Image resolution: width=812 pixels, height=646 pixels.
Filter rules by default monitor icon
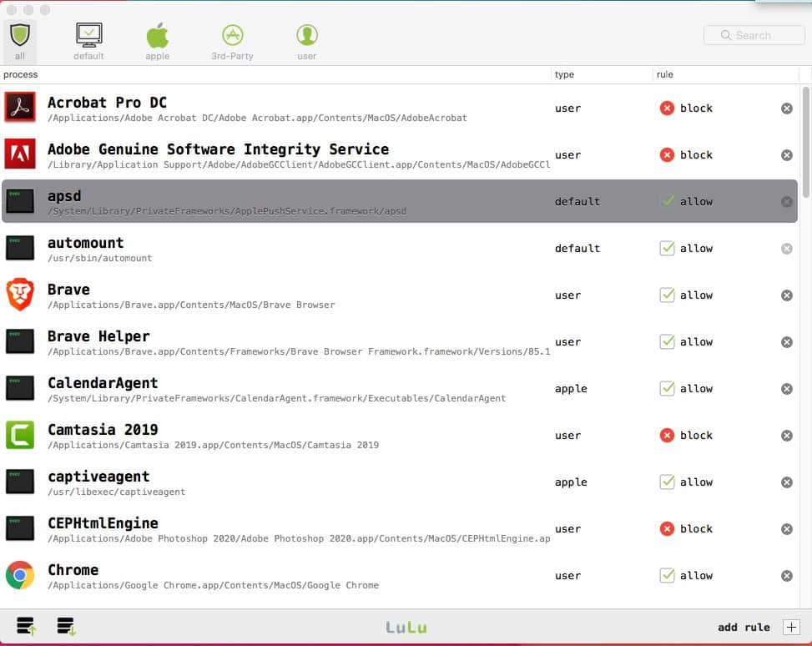pos(88,42)
